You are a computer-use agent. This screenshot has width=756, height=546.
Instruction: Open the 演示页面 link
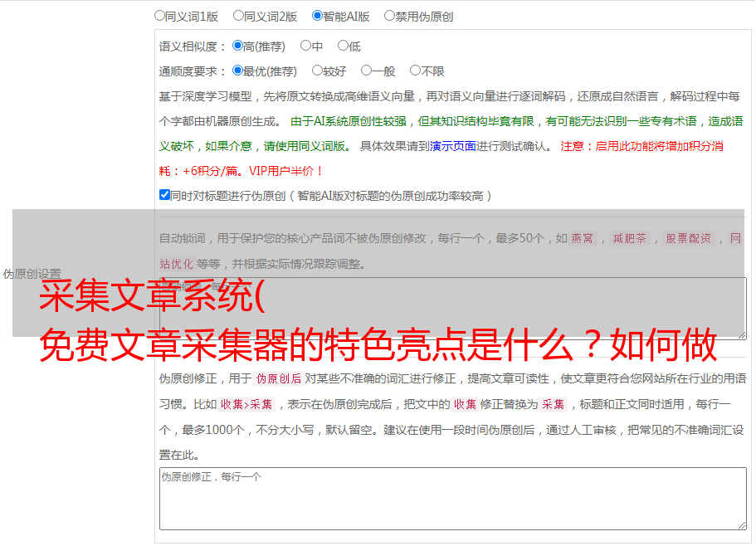point(452,146)
